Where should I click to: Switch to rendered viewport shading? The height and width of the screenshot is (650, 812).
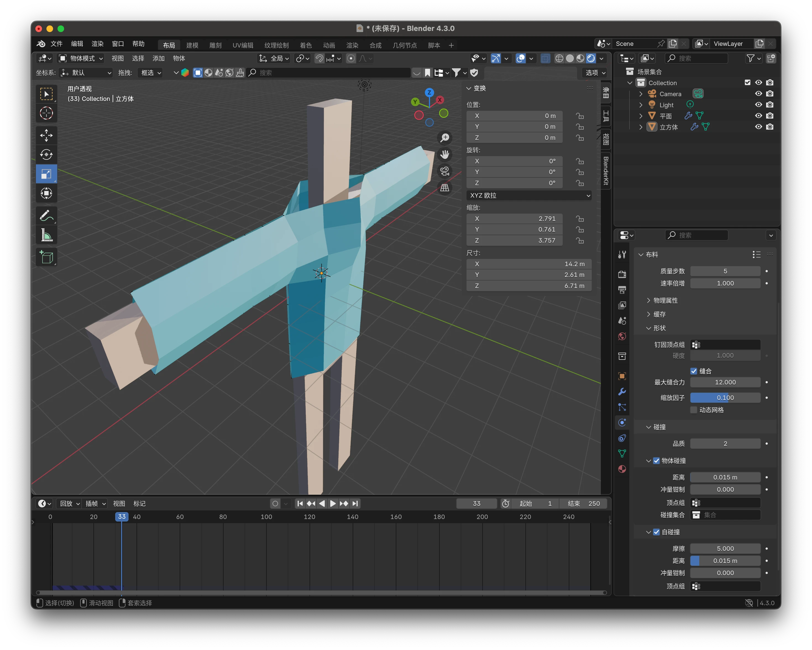pyautogui.click(x=591, y=58)
